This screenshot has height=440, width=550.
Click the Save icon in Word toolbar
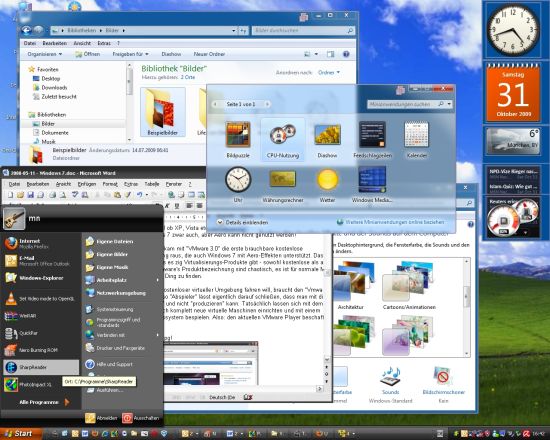31,195
